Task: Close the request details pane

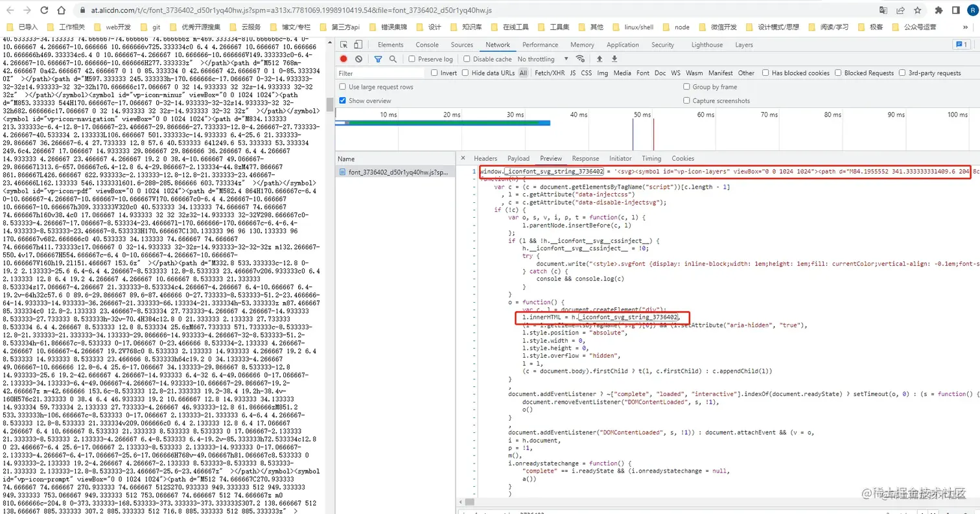Action: point(463,158)
